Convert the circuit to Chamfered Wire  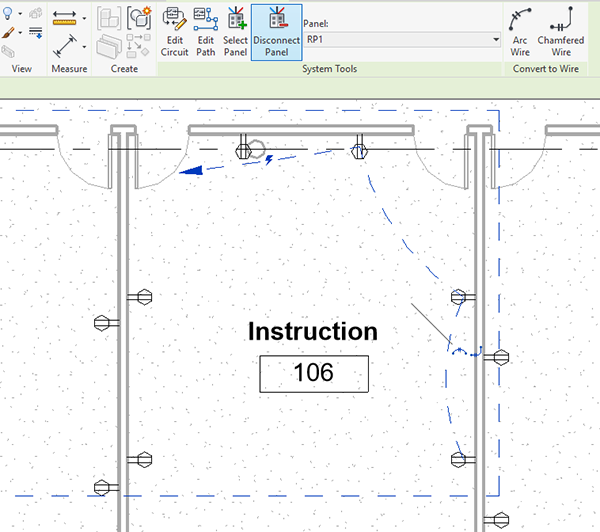click(x=561, y=29)
